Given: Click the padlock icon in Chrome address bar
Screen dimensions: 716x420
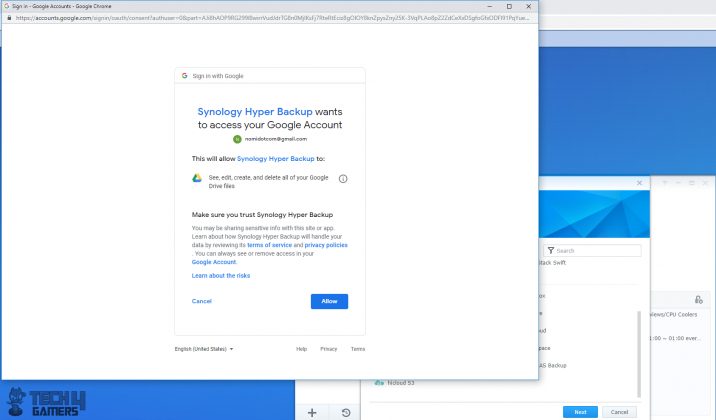Looking at the screenshot, I should click(9, 18).
